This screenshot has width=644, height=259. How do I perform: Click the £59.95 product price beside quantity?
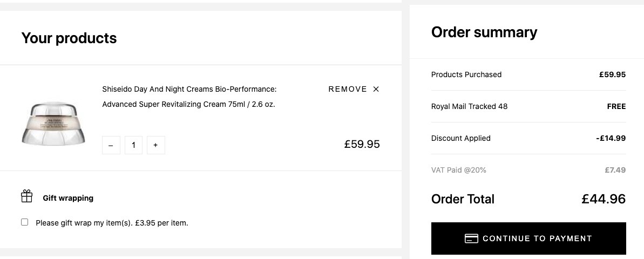(x=362, y=144)
